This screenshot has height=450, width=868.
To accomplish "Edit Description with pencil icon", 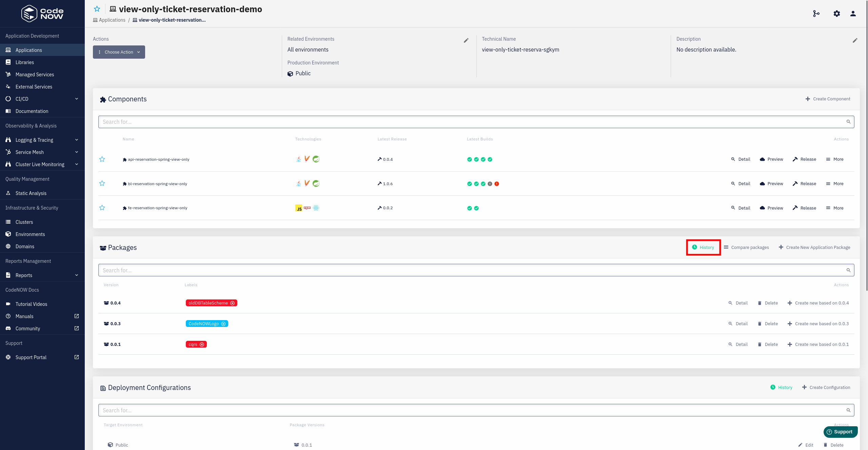I will coord(855,40).
